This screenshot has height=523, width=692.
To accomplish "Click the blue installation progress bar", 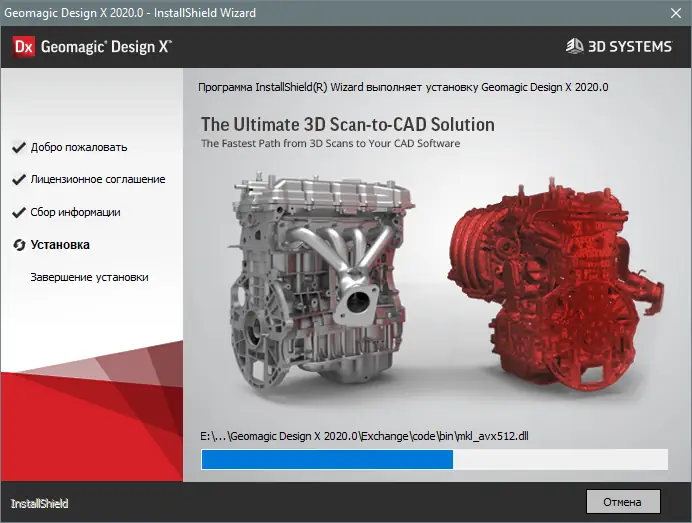I will point(434,459).
